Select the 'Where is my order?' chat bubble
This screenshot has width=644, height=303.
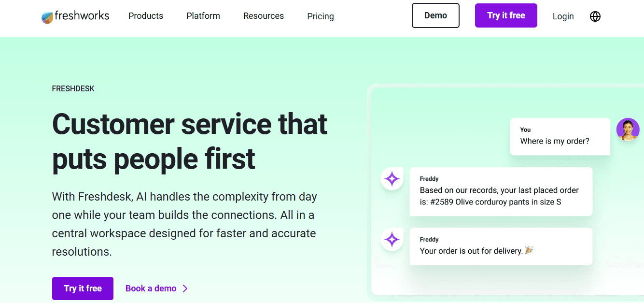click(x=560, y=137)
